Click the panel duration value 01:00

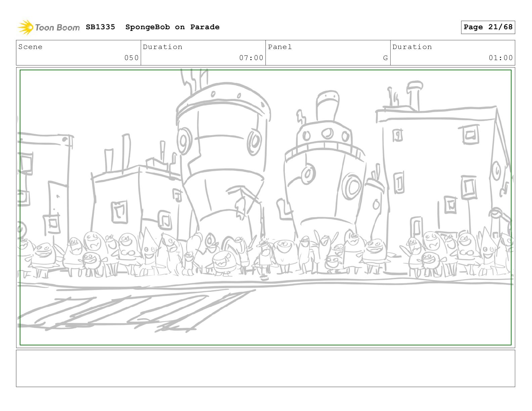coord(501,58)
